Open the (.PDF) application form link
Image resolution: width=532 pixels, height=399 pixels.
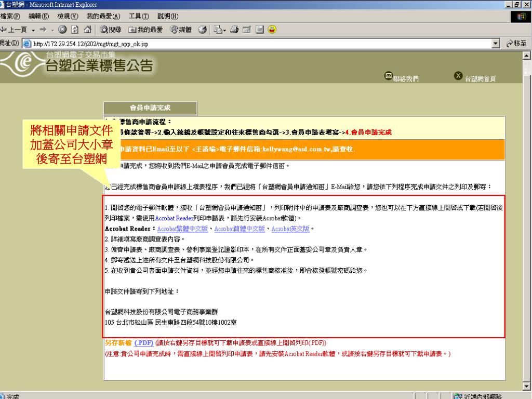coord(144,343)
